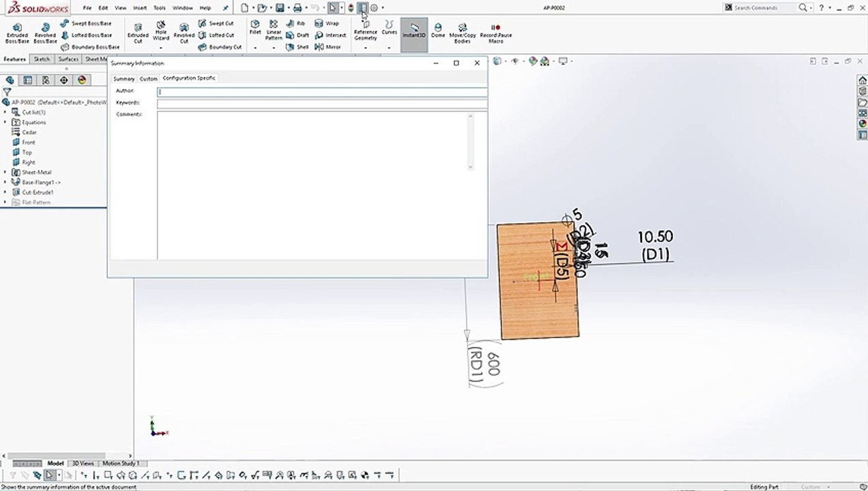
Task: Toggle the Instant3D mode
Action: pyautogui.click(x=414, y=34)
